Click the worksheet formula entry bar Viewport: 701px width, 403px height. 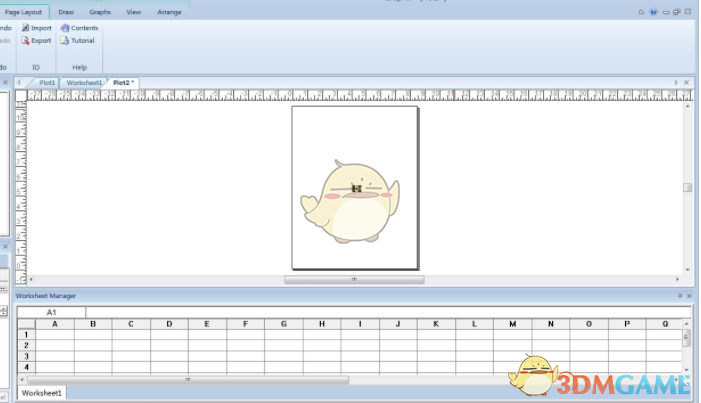[x=388, y=312]
